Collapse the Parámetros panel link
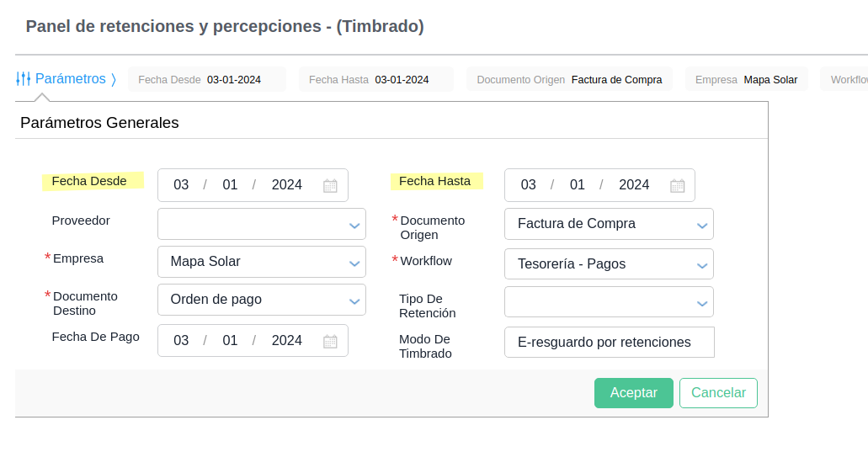 [70, 79]
